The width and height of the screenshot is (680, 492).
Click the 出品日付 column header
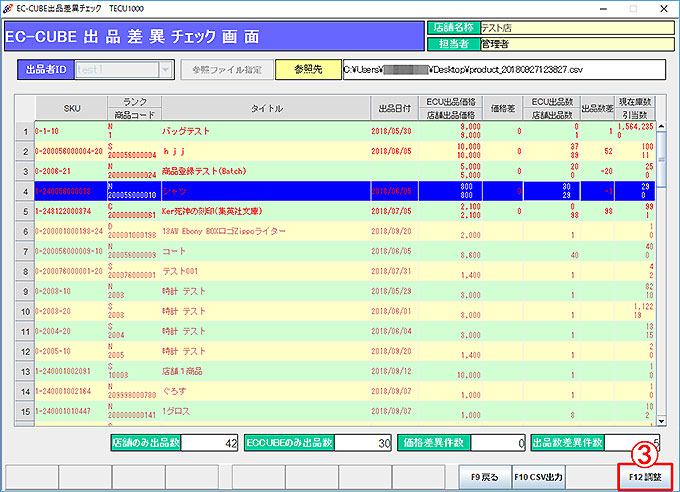(395, 108)
